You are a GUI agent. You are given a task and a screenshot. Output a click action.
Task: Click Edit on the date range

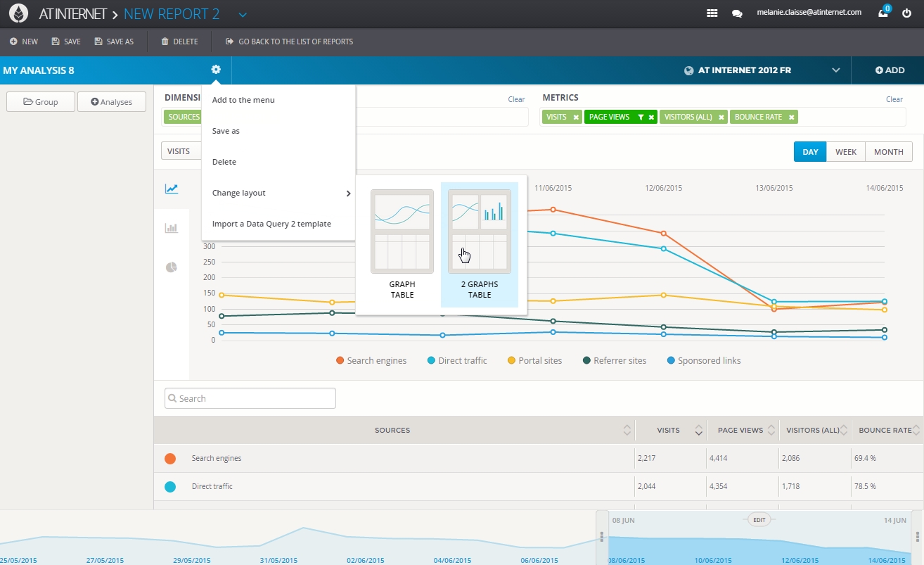759,520
